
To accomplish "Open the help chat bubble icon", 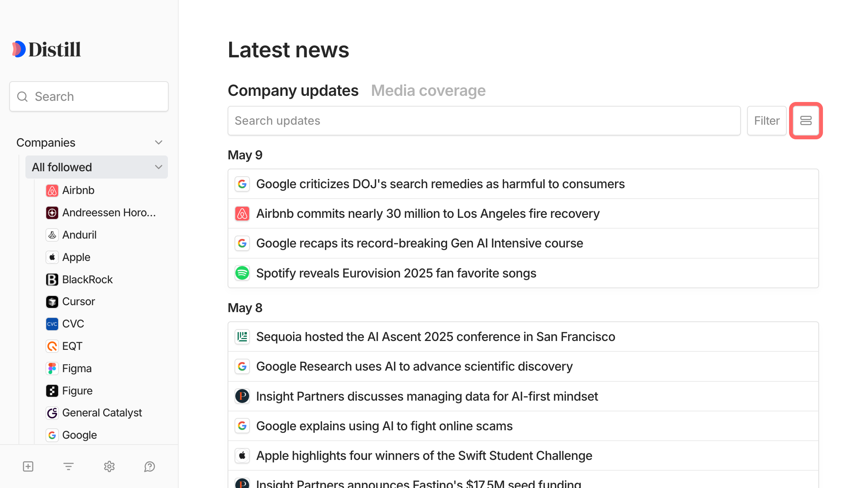I will 149,466.
